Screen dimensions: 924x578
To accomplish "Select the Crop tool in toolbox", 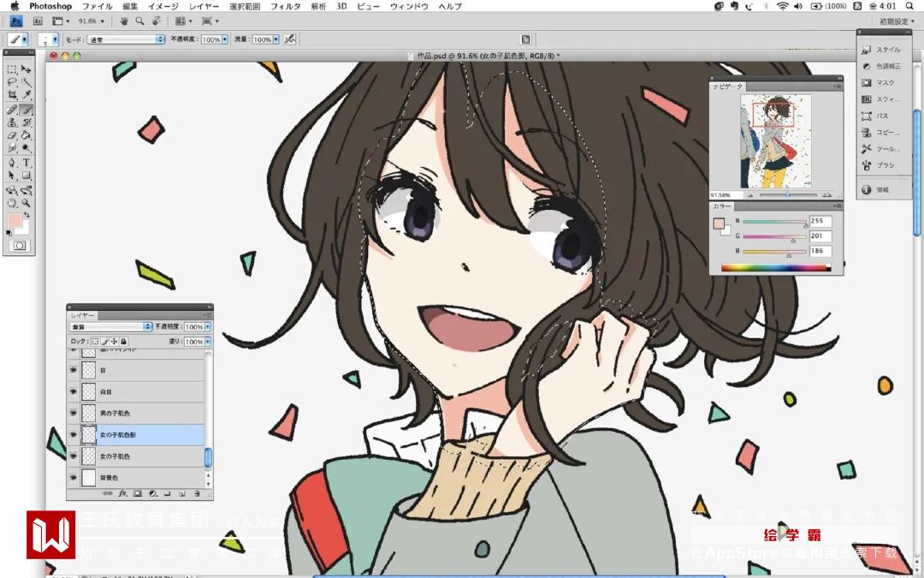I will tap(12, 95).
